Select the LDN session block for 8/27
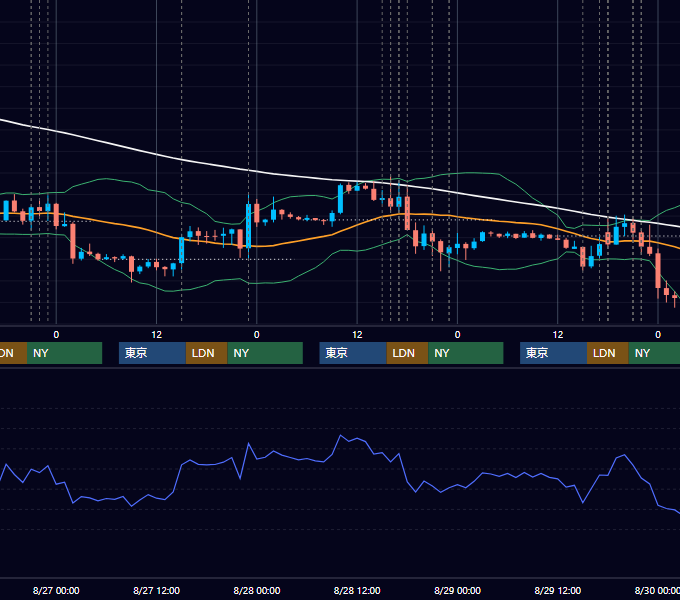680x600 pixels. [x=206, y=353]
